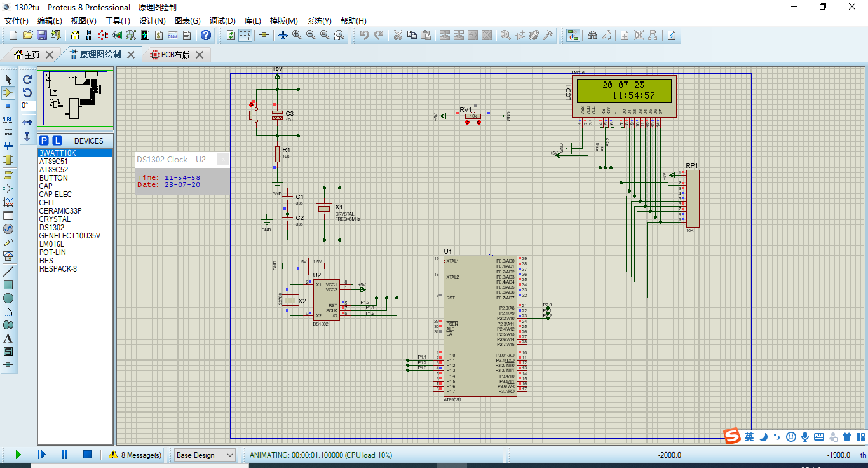Screen dimensions: 868x468
Task: Select the Text Script mode tool
Action: click(8, 133)
